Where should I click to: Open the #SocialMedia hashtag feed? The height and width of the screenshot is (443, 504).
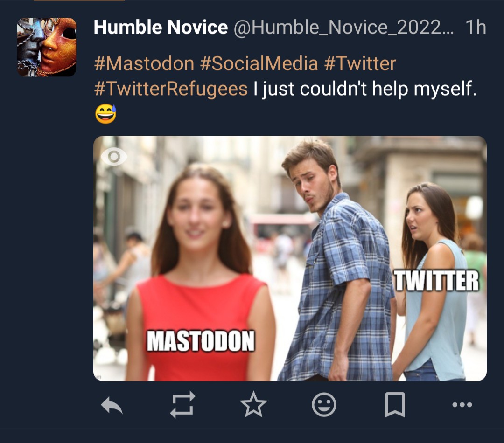click(259, 63)
